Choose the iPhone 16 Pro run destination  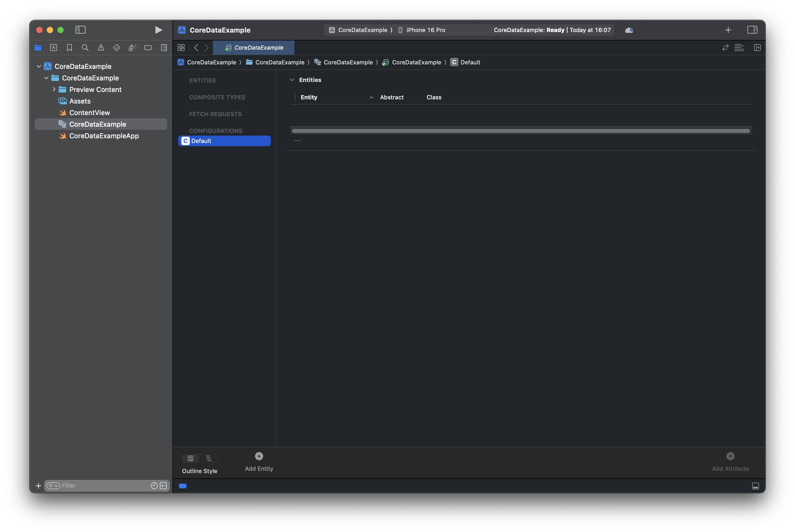coord(422,30)
